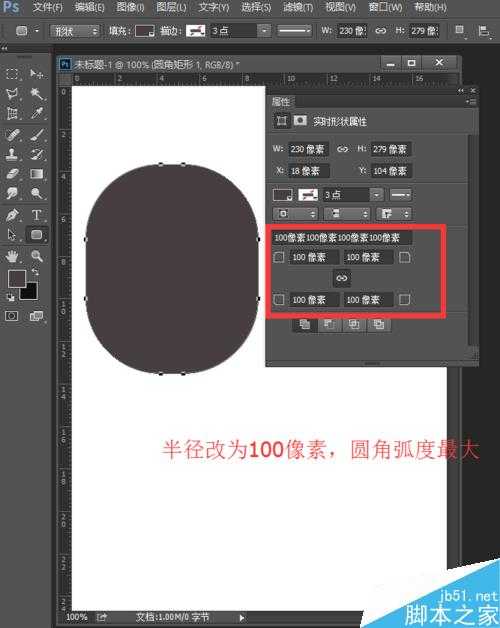Select the Gradient tool
The image size is (500, 628).
point(37,174)
